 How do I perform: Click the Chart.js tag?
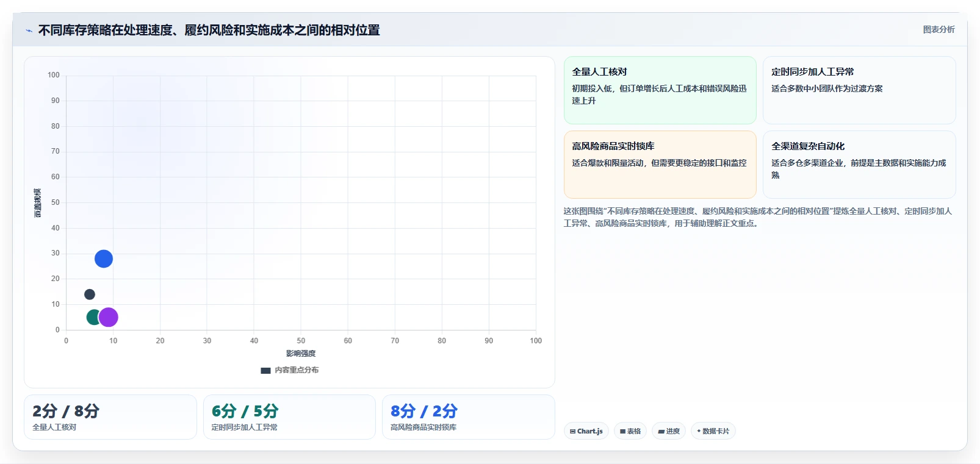click(586, 431)
